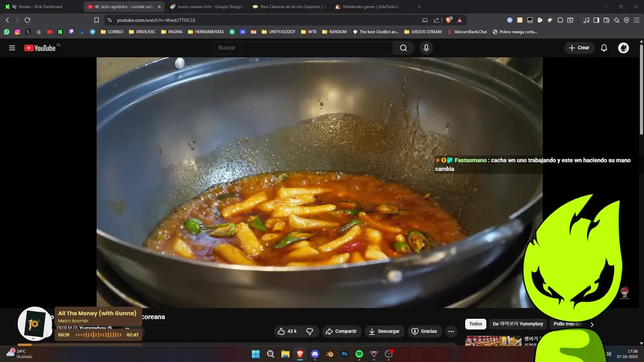Start voice search with the microphone icon
This screenshot has height=362, width=644.
(x=426, y=48)
